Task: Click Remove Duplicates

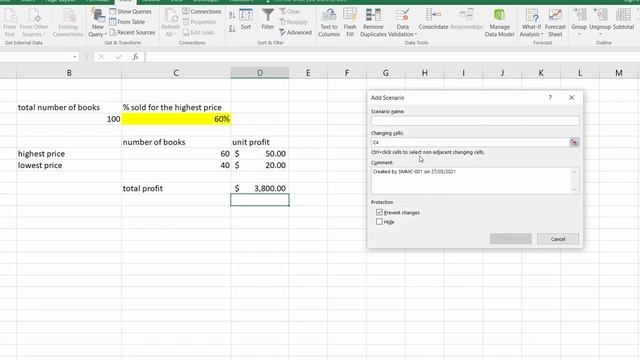Action: coord(373,23)
